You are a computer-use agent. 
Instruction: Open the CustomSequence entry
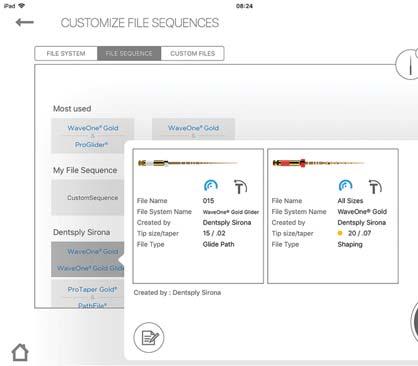coord(88,198)
